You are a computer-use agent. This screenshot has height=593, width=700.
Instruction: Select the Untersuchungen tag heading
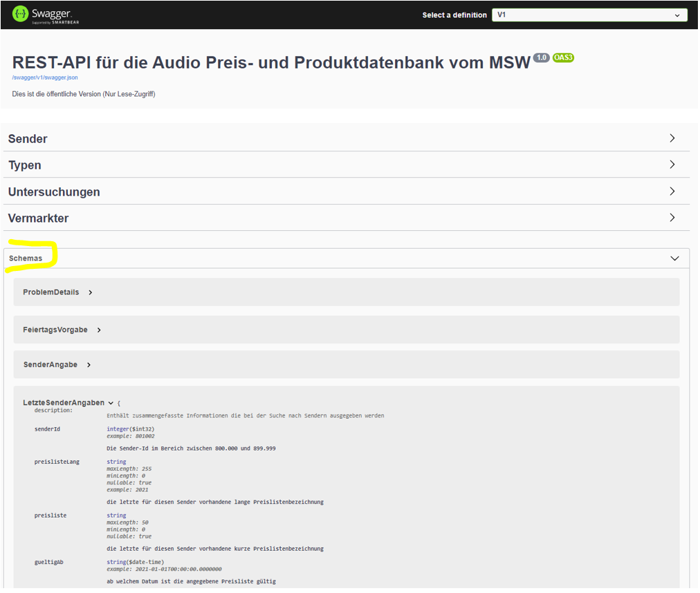[x=54, y=192]
